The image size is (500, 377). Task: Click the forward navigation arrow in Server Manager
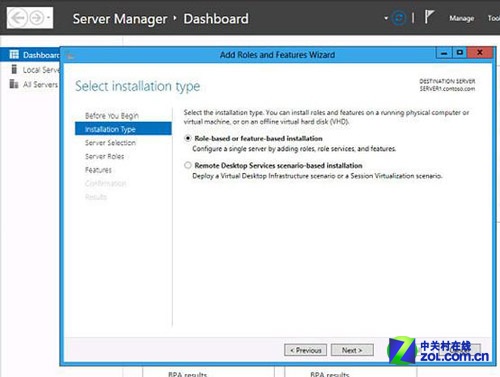[x=36, y=18]
